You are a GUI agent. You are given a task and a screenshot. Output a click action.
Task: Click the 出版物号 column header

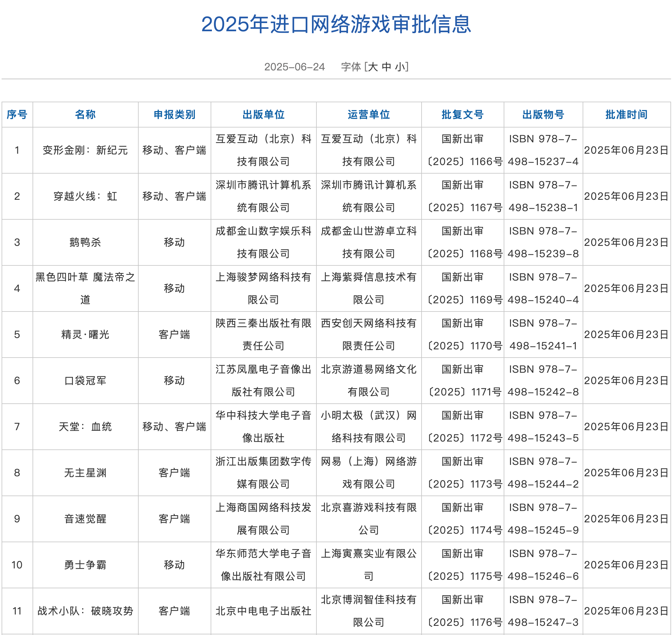click(x=543, y=115)
